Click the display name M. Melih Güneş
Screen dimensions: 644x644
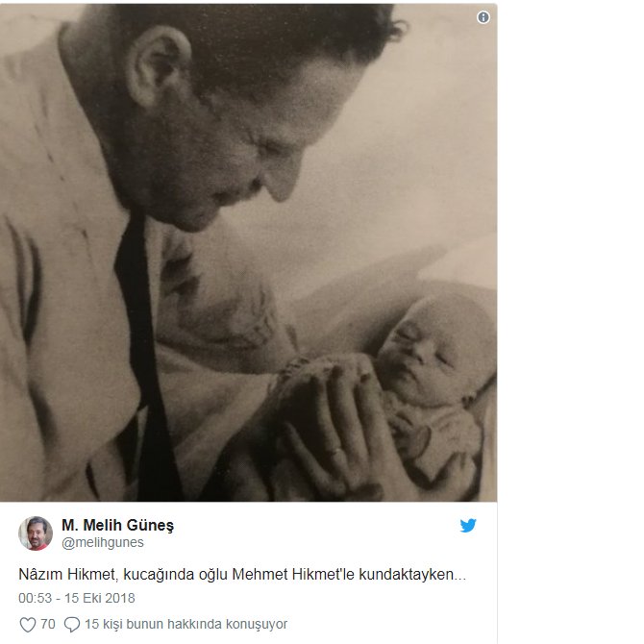(x=117, y=525)
